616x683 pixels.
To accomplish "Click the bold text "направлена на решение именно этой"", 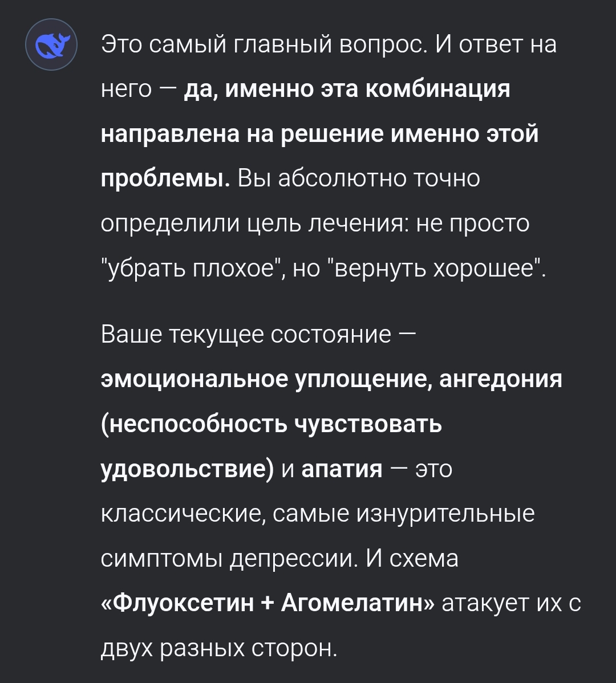I will point(319,133).
